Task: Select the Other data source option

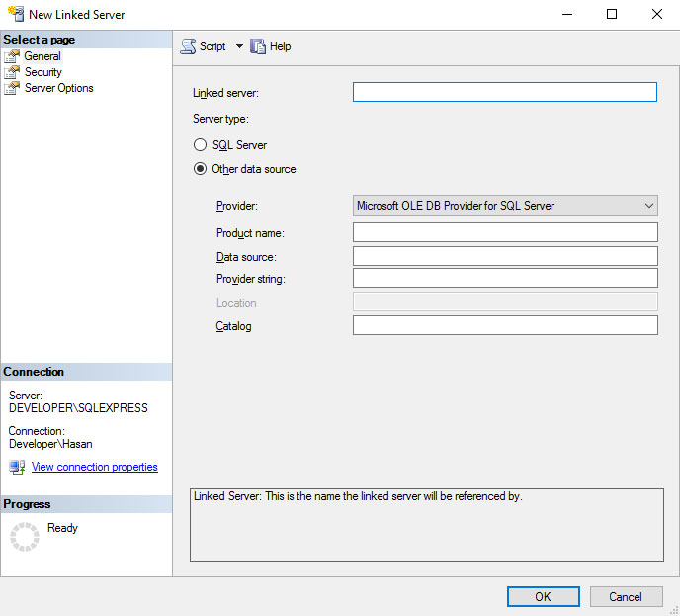Action: click(200, 169)
